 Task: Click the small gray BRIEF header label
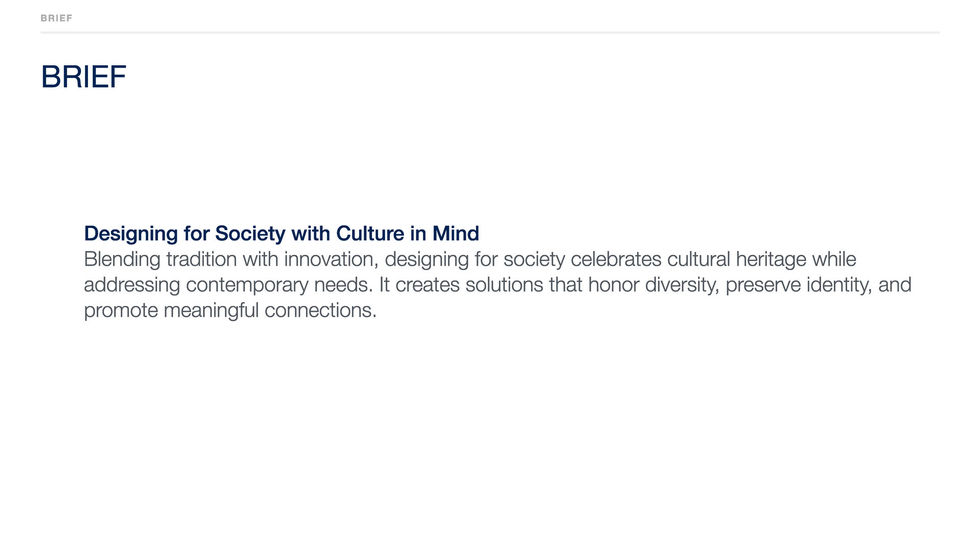click(x=57, y=18)
